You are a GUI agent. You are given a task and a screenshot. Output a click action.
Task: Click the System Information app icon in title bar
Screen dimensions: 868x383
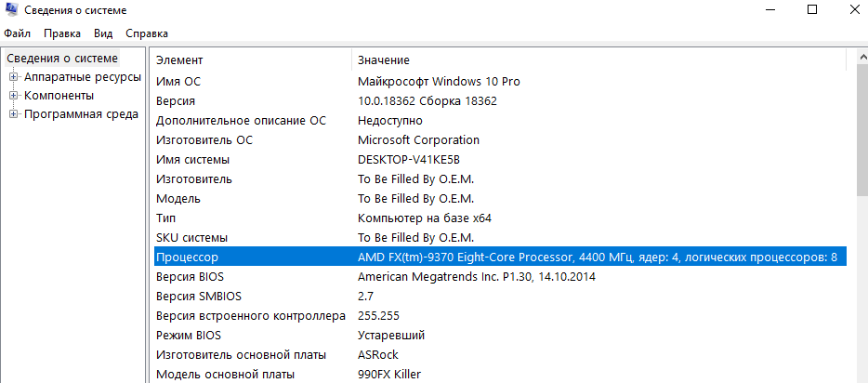pyautogui.click(x=10, y=10)
